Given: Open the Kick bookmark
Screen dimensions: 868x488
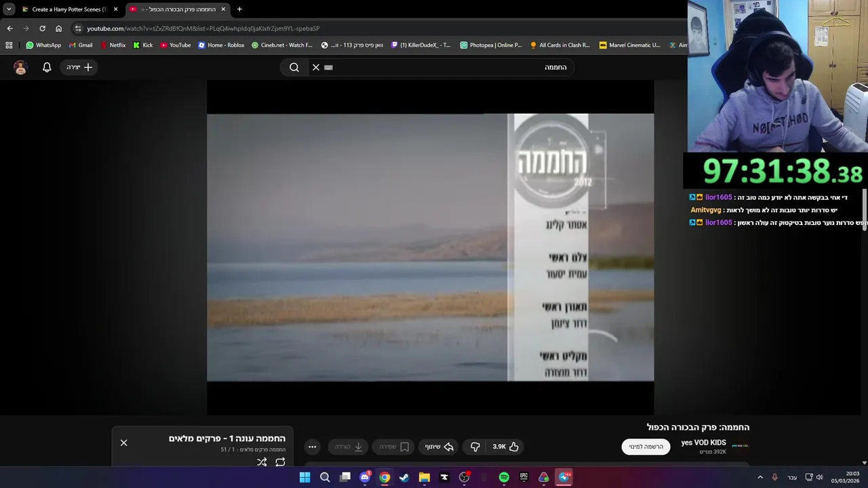Looking at the screenshot, I should point(143,45).
